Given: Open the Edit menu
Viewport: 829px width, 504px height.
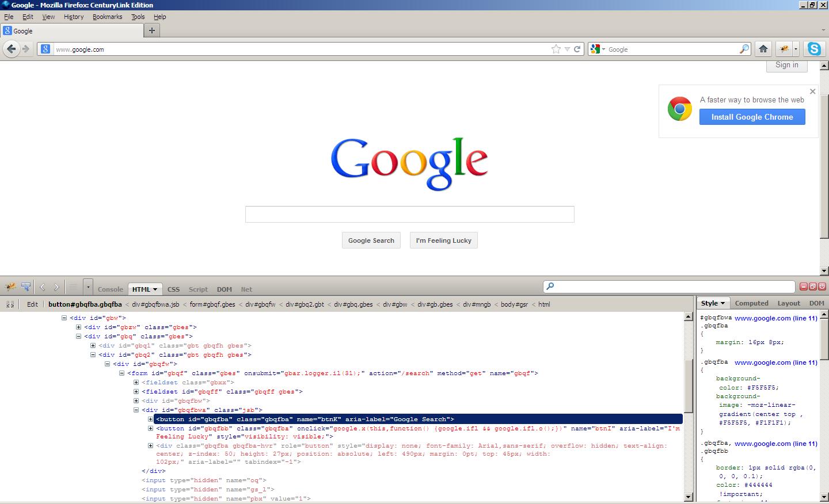Looking at the screenshot, I should (x=28, y=17).
